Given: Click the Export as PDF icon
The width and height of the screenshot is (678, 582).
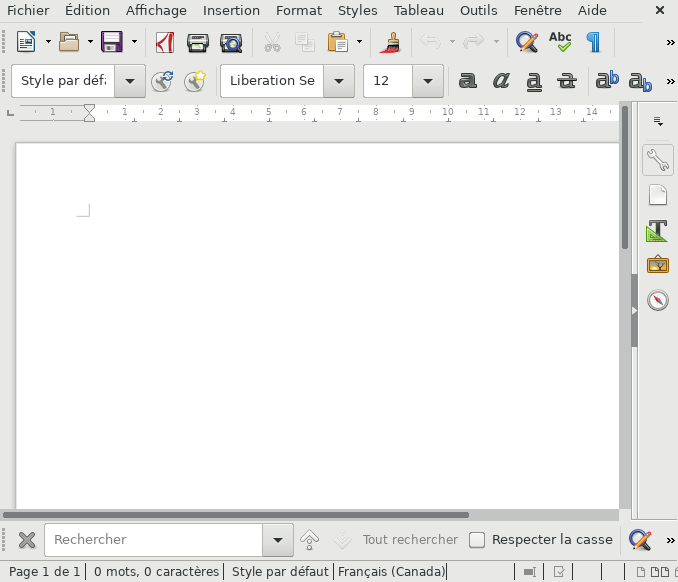Looking at the screenshot, I should click(165, 42).
